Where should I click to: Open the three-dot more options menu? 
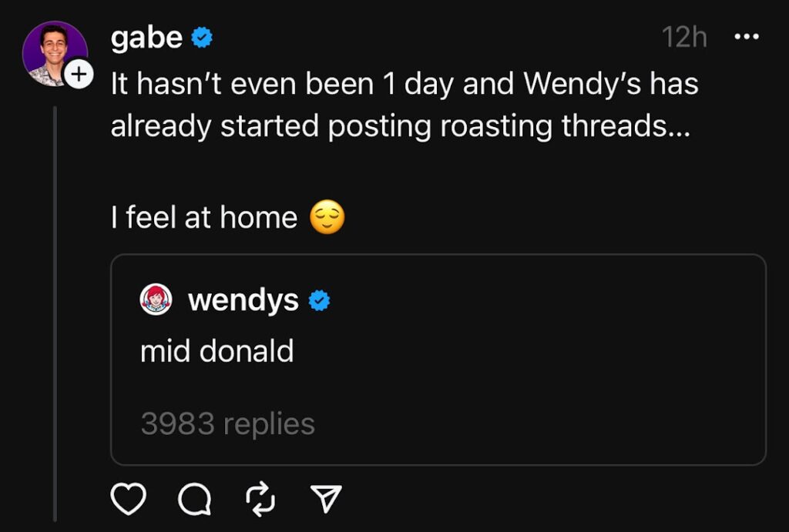point(747,37)
